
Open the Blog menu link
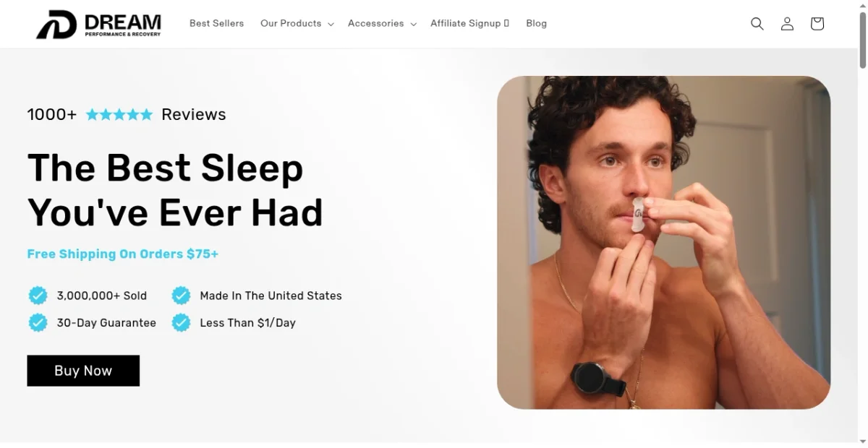pos(536,24)
